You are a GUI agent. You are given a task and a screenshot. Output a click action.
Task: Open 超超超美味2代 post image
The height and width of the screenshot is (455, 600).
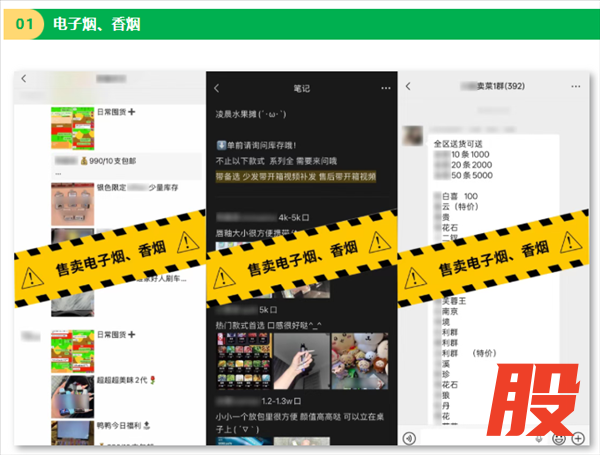[73, 397]
